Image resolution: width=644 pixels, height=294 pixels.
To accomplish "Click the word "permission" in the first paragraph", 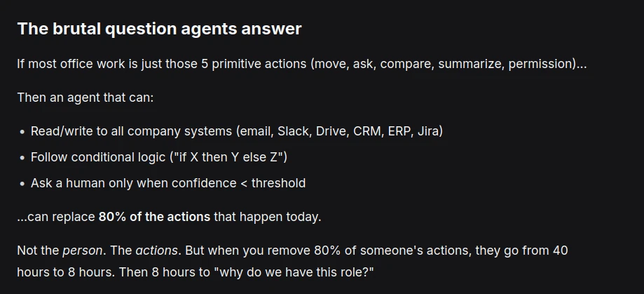I will (x=541, y=64).
